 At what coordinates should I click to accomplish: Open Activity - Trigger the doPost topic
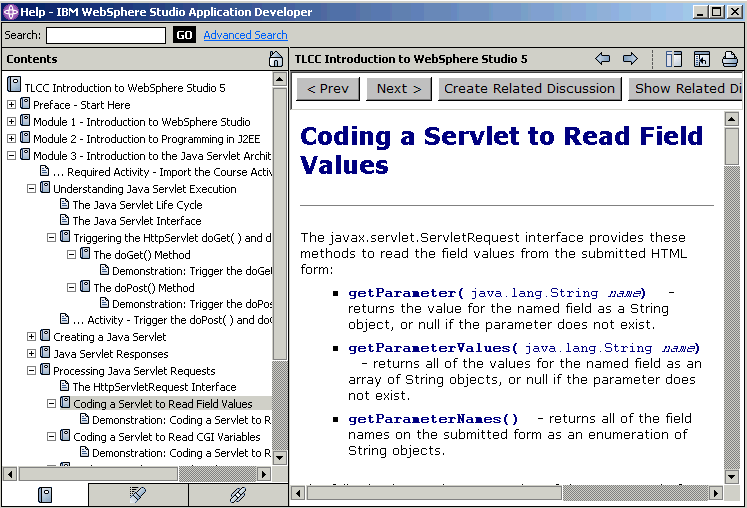pos(172,320)
